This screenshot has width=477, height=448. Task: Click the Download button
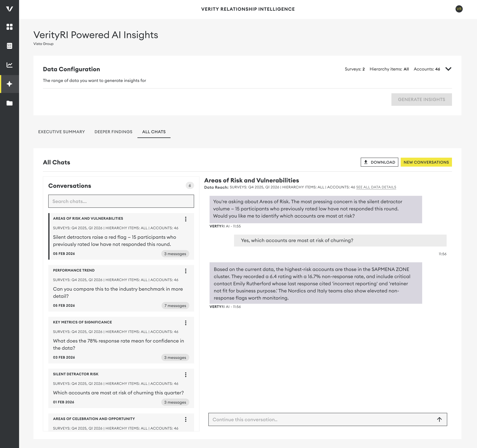click(379, 162)
